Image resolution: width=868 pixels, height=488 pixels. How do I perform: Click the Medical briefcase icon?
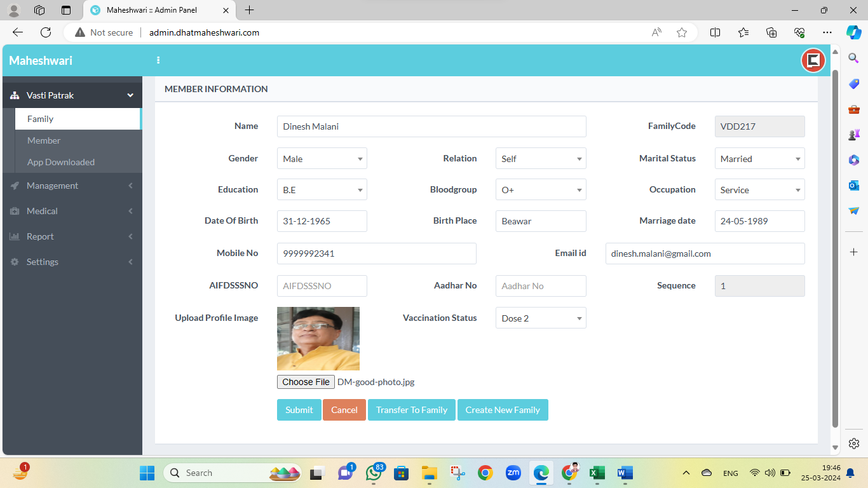15,211
